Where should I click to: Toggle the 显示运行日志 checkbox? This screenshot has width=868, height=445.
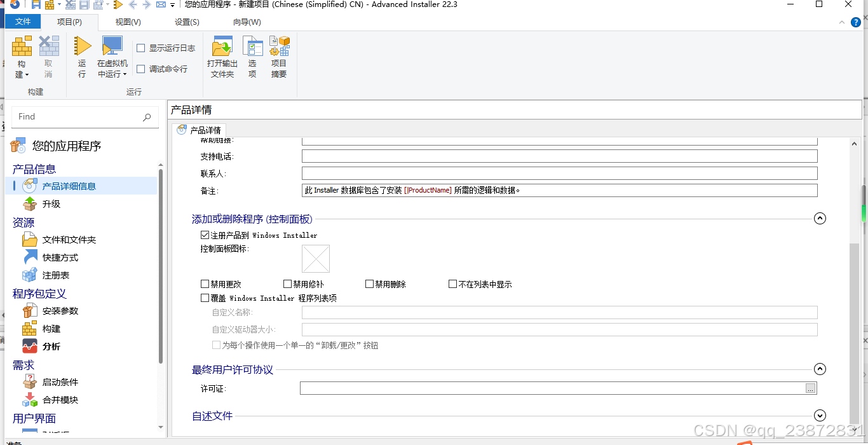pos(141,48)
